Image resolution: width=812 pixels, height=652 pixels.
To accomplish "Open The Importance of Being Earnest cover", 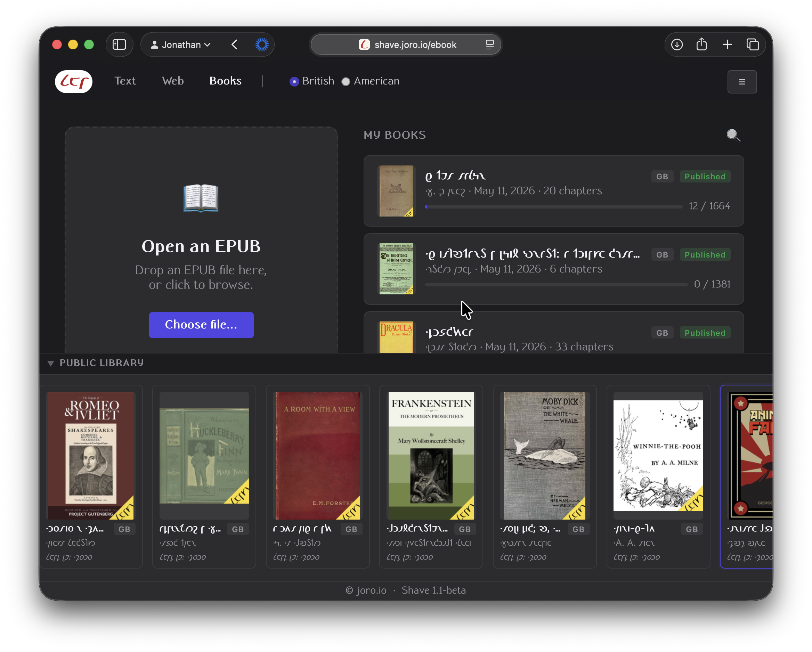I will click(396, 269).
